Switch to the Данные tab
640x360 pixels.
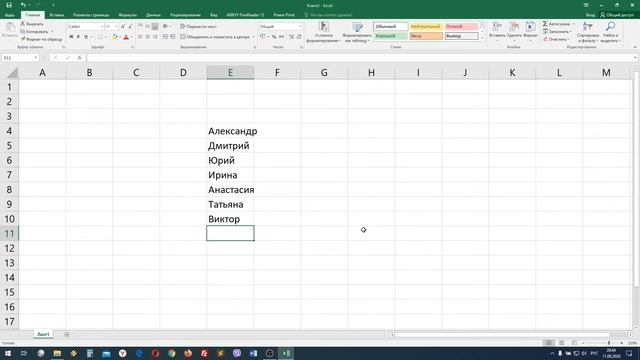click(153, 15)
